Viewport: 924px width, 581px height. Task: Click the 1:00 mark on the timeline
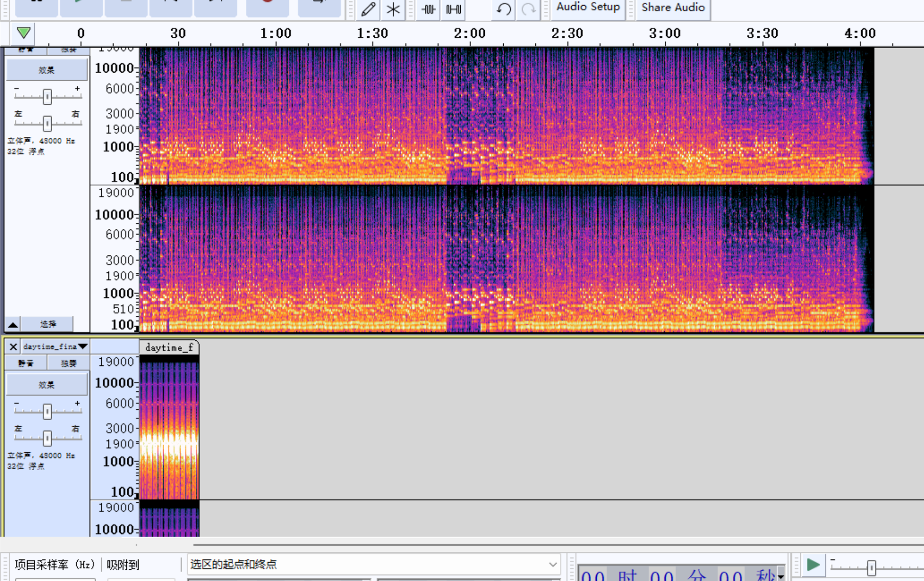pos(276,34)
